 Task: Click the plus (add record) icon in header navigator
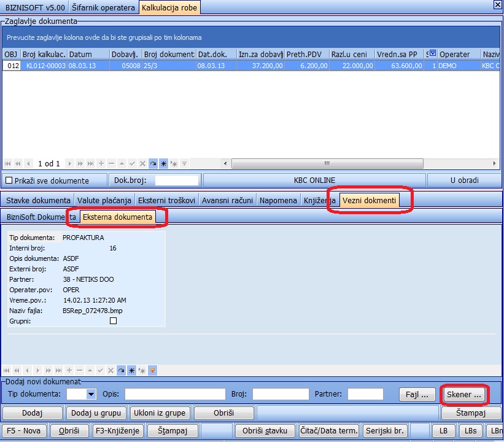tap(101, 164)
